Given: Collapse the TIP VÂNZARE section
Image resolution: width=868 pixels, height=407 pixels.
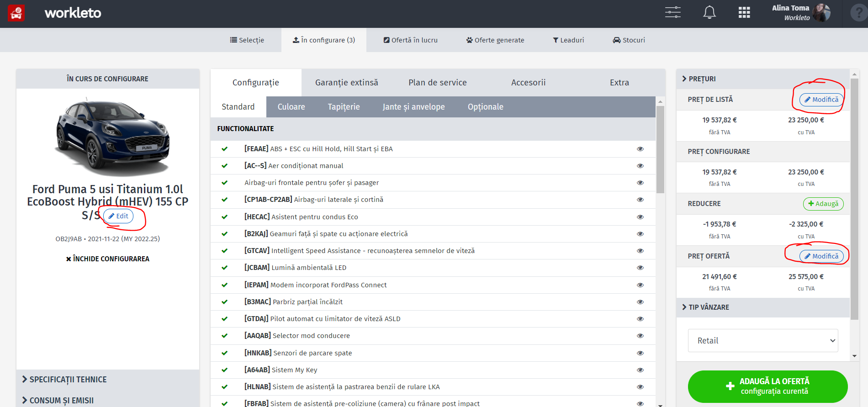Looking at the screenshot, I should click(705, 307).
